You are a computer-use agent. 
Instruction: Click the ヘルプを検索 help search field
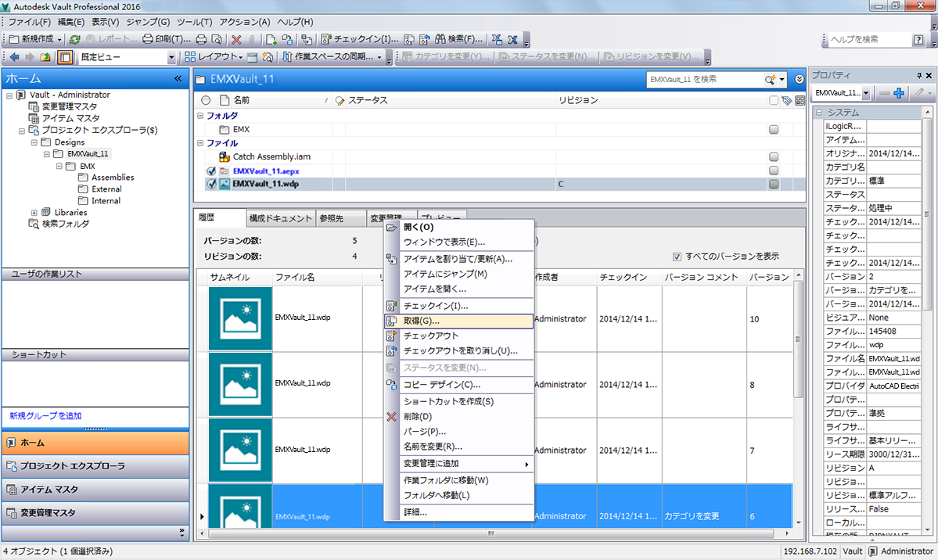[x=870, y=39]
